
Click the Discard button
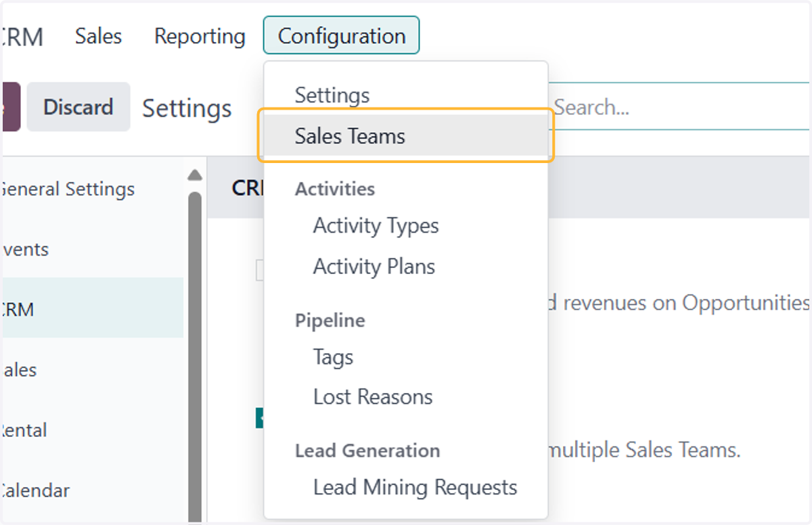(78, 107)
